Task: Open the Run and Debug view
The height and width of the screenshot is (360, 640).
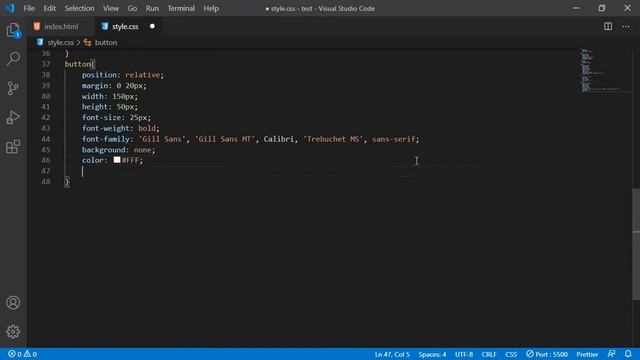Action: 13,118
